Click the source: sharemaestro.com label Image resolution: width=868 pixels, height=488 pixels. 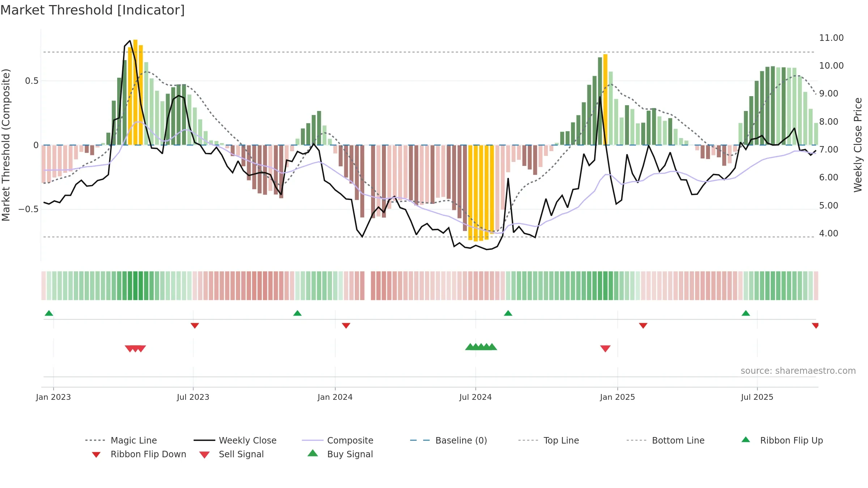click(x=798, y=371)
